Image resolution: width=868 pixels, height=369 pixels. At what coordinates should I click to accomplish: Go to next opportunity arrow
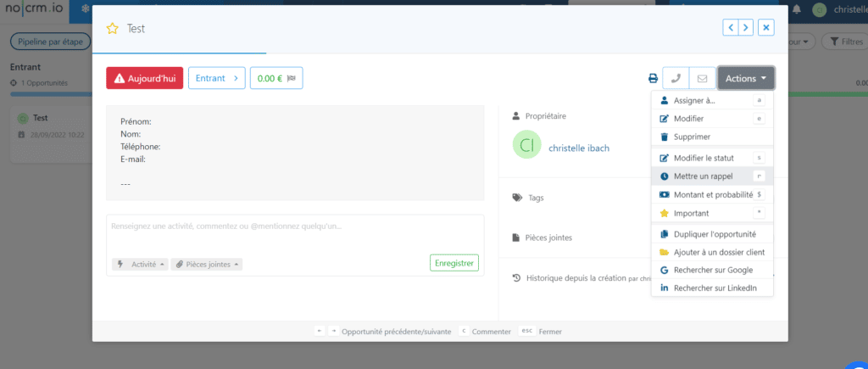[x=746, y=27]
